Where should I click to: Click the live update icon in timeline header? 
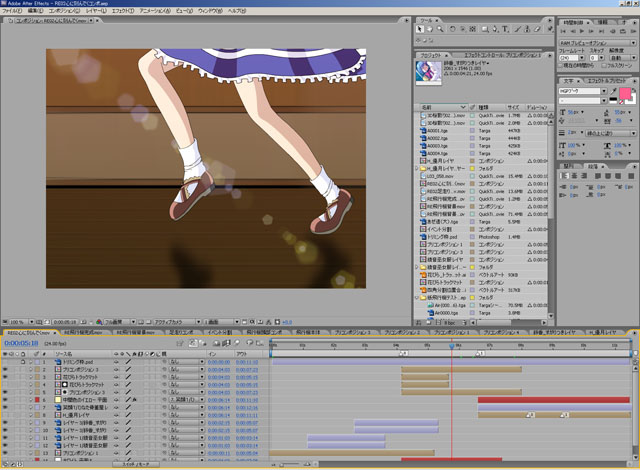click(x=193, y=343)
